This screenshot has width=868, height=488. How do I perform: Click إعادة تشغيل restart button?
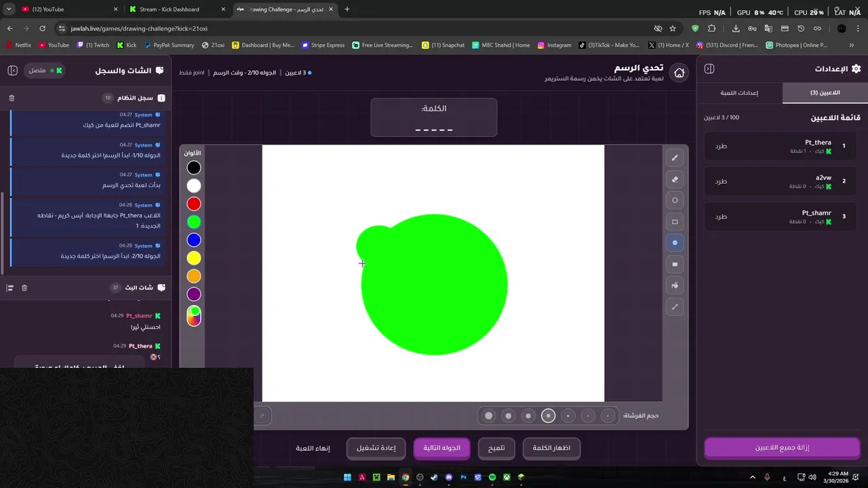coord(376,448)
